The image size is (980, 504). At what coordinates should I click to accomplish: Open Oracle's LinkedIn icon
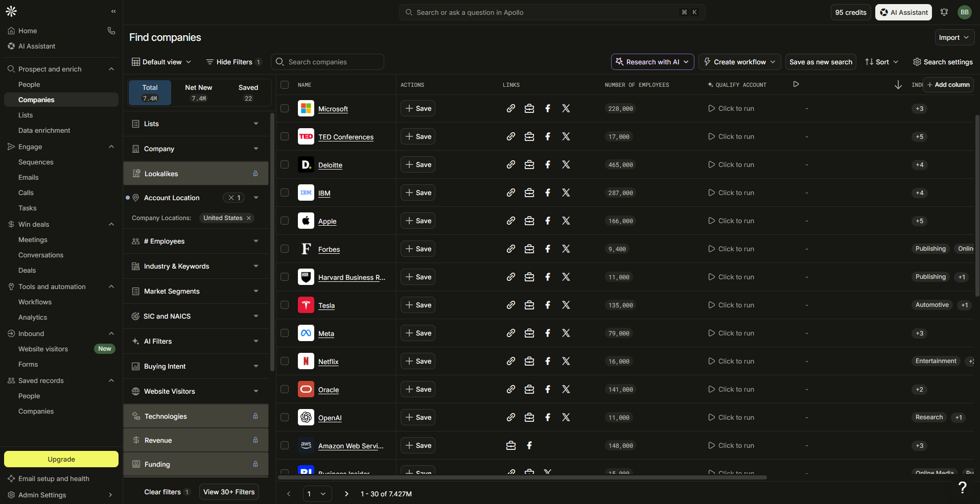coord(529,389)
